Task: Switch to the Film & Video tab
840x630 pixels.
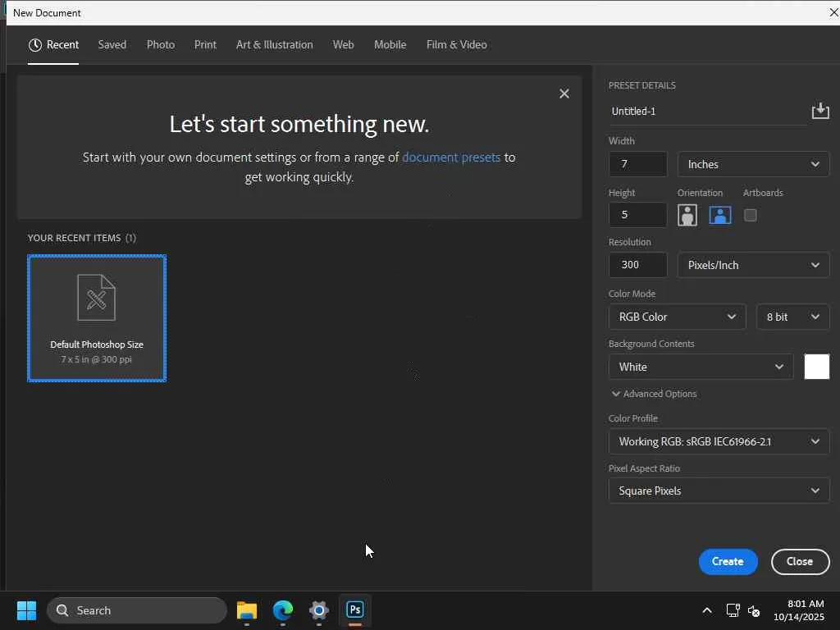Action: 456,45
